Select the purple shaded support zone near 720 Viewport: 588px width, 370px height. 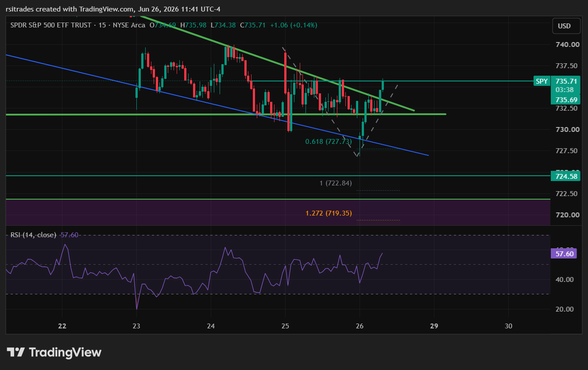278,212
